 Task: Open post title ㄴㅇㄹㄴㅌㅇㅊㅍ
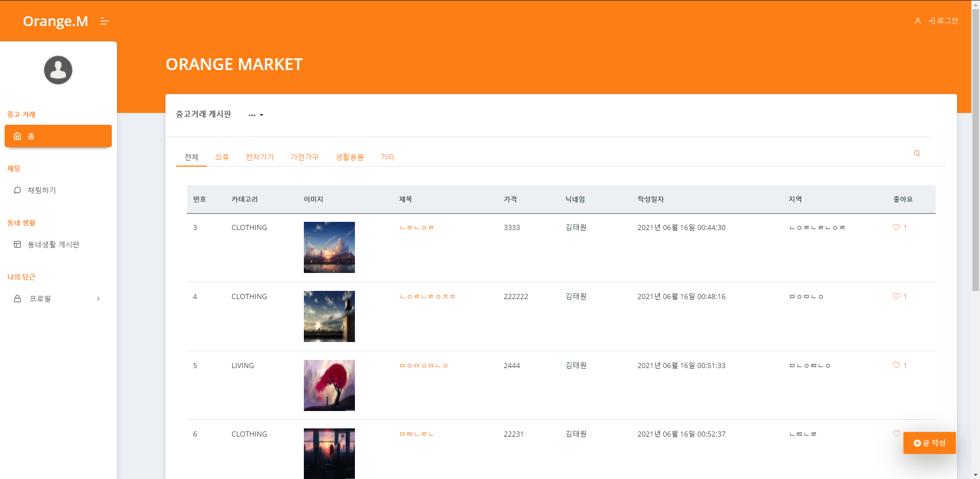(428, 296)
